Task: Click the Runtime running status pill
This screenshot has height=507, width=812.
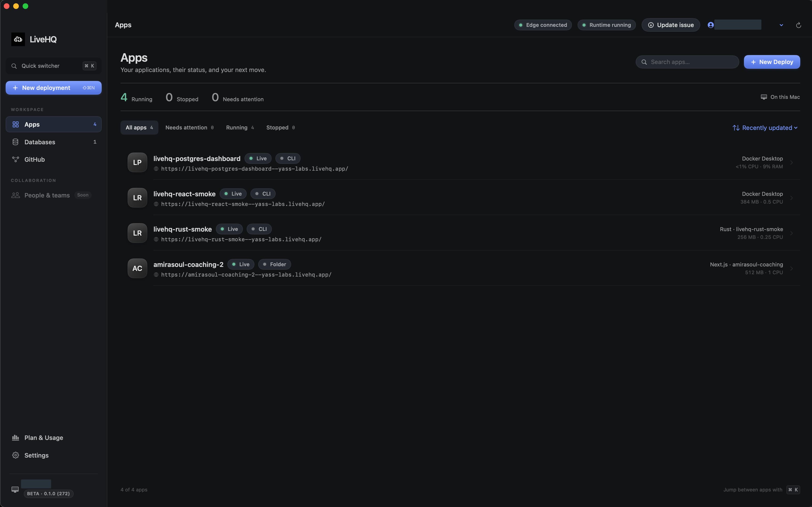Action: coord(607,25)
